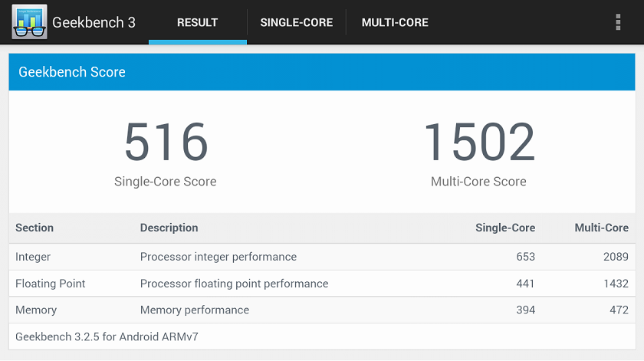Tap the Geekbench 3 app icon
The width and height of the screenshot is (644, 361).
(x=30, y=21)
